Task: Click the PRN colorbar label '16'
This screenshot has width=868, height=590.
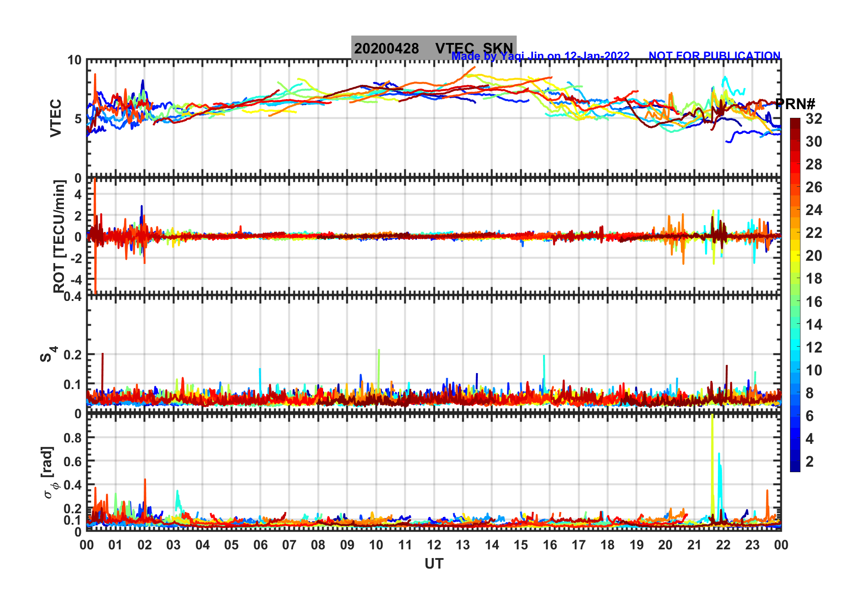Action: tap(814, 302)
